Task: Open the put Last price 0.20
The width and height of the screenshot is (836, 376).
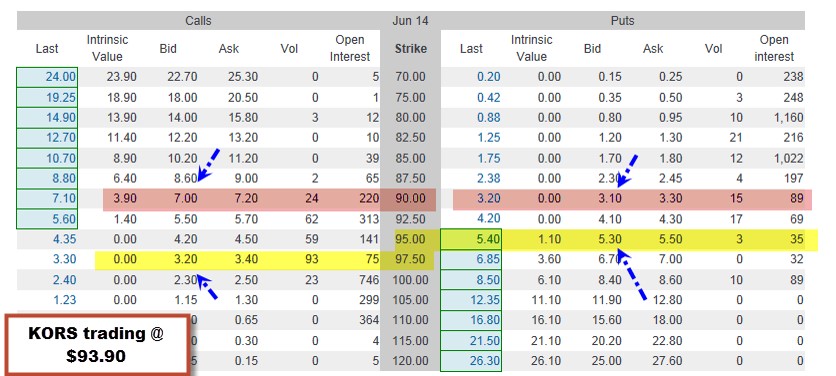Action: (488, 77)
